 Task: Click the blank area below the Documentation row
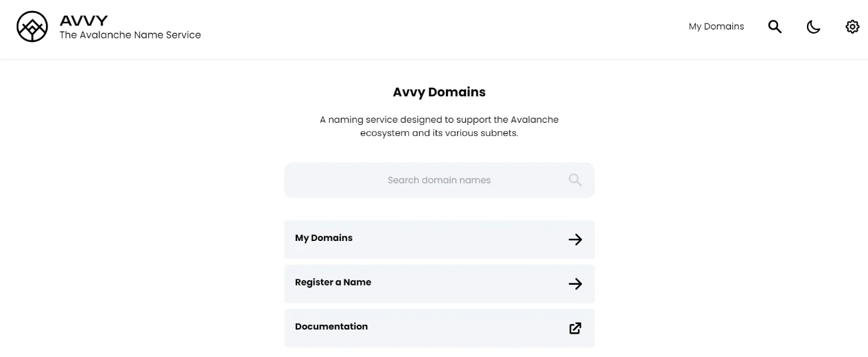coord(439,353)
